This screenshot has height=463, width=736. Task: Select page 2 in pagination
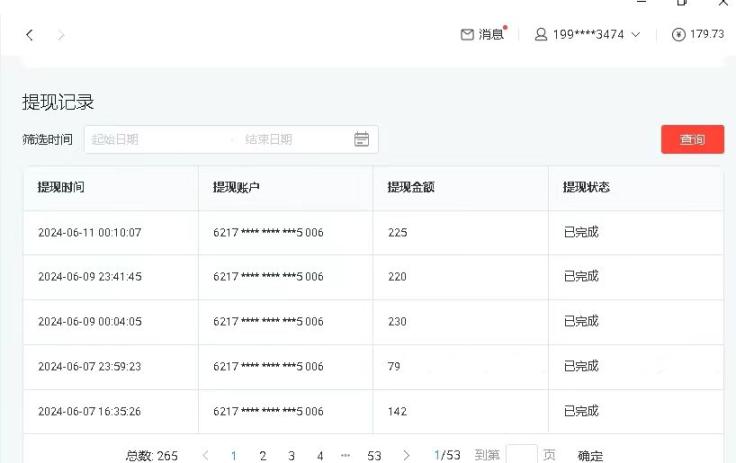point(263,455)
